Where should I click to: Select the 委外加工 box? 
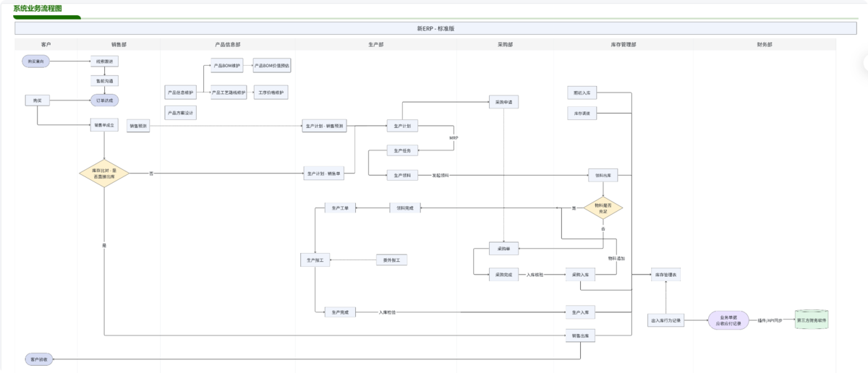point(392,260)
